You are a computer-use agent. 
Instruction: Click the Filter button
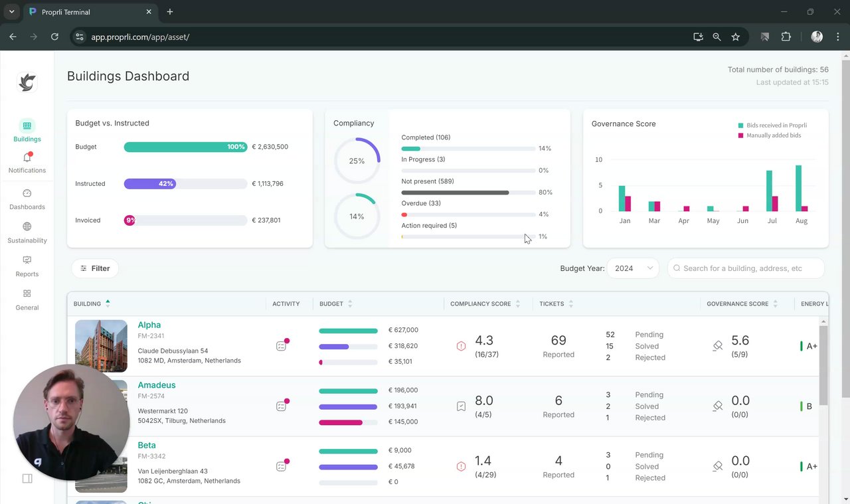coord(95,268)
